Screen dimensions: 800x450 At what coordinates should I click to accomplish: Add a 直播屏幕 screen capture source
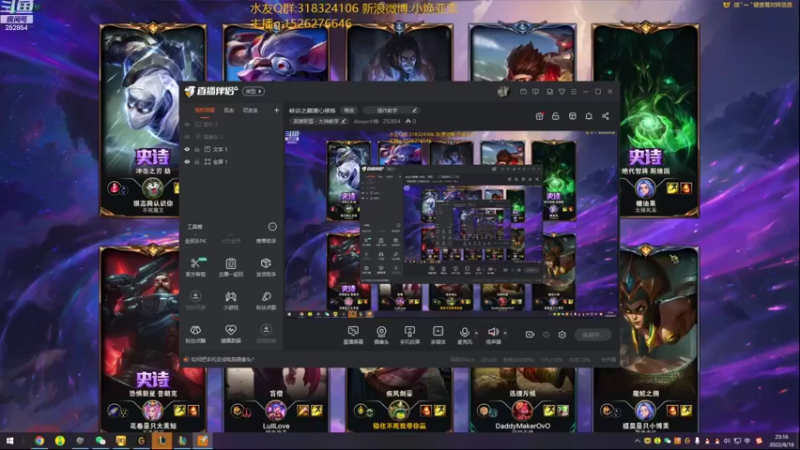coord(353,335)
